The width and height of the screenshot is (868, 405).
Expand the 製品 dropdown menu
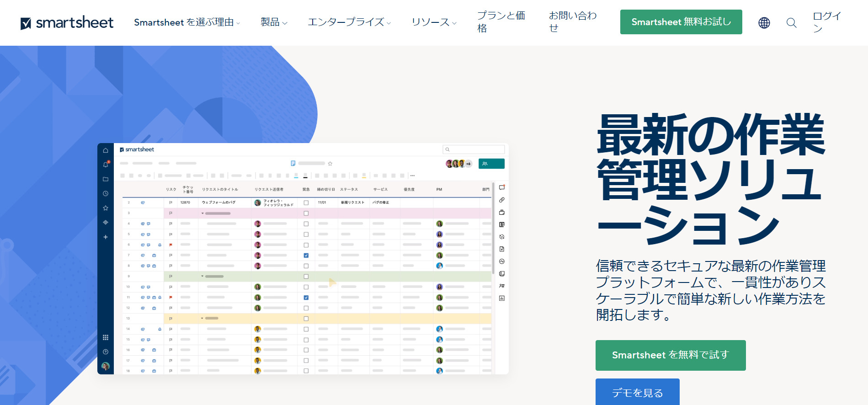pos(274,22)
